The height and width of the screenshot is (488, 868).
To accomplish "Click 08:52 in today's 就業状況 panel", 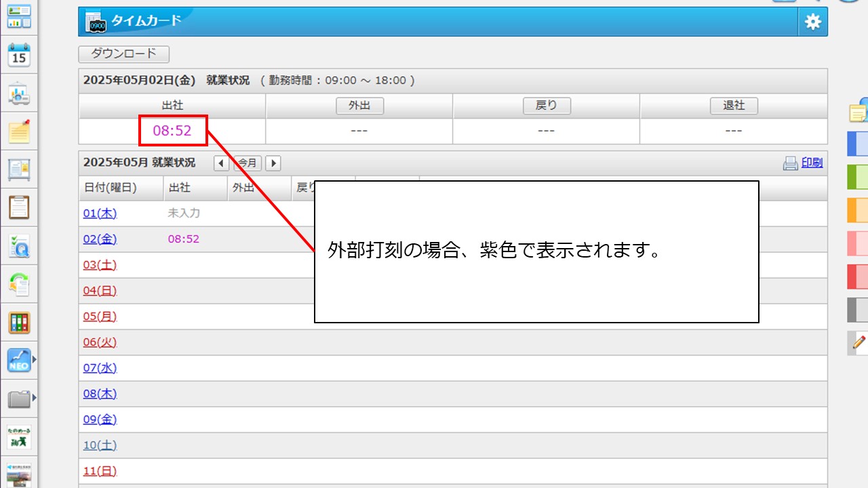I will [x=172, y=131].
